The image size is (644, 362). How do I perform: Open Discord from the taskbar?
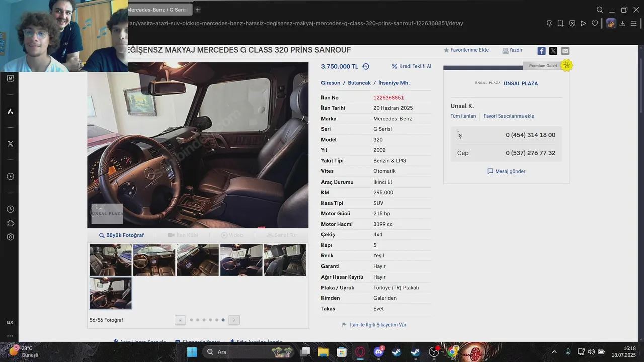click(379, 352)
